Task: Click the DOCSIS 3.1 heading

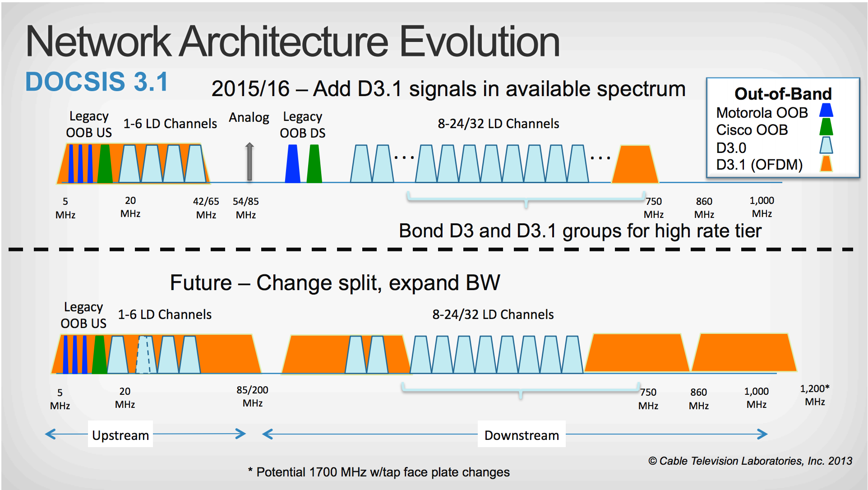Action: coord(97,82)
